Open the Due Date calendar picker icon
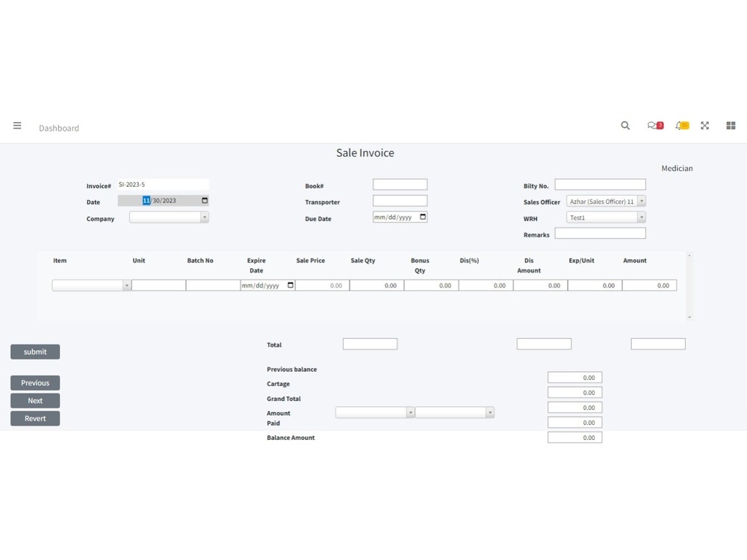The width and height of the screenshot is (747, 560). (x=423, y=217)
